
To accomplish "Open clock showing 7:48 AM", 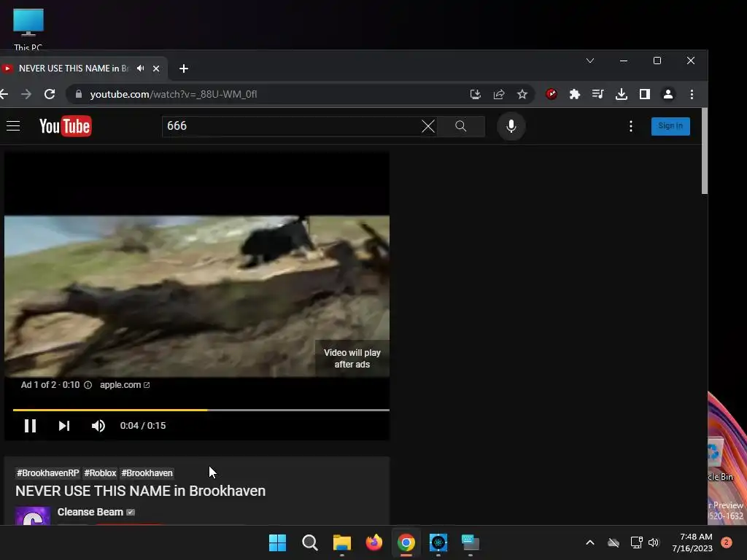I will 692,542.
